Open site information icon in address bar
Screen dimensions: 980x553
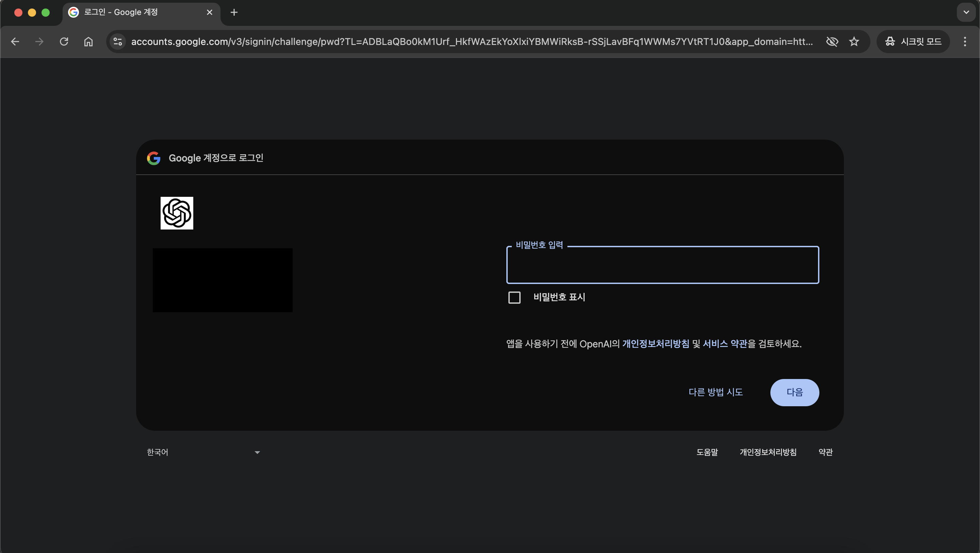(x=117, y=42)
